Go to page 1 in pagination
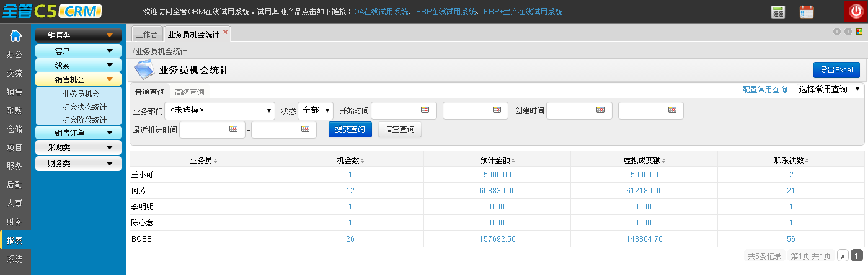The height and width of the screenshot is (275, 868). click(x=857, y=255)
